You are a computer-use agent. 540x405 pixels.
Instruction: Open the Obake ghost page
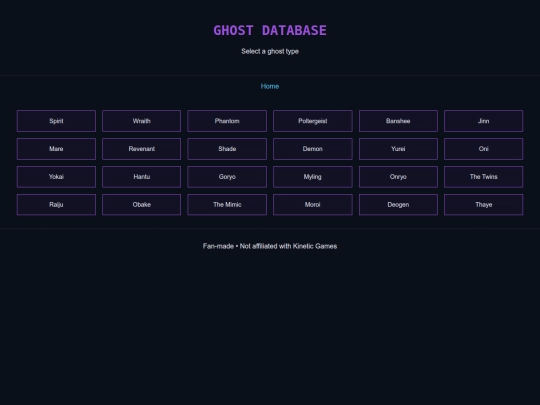(142, 205)
